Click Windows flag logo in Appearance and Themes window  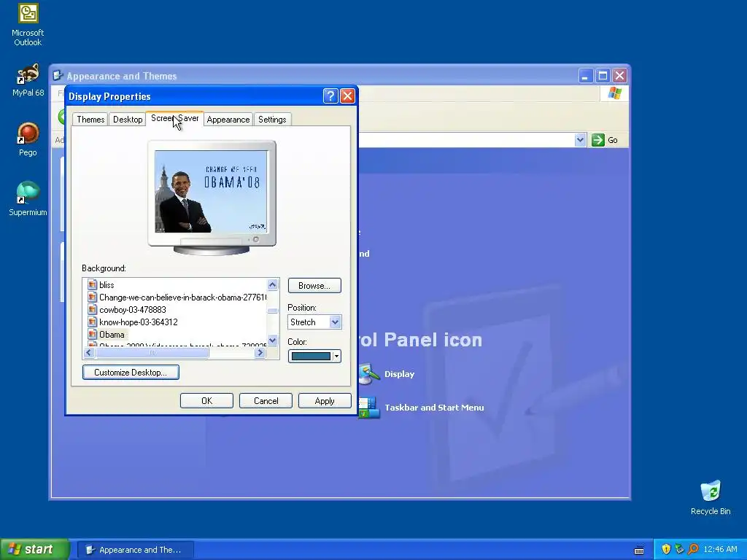click(x=614, y=93)
